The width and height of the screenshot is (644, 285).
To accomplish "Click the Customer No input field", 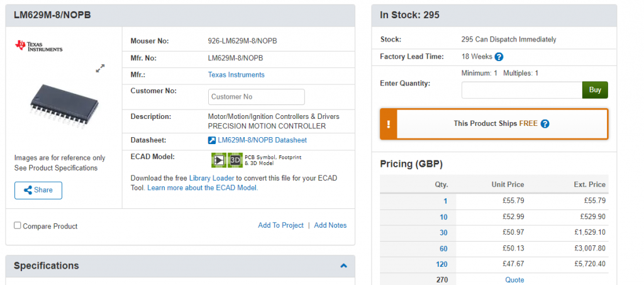I will [x=256, y=97].
